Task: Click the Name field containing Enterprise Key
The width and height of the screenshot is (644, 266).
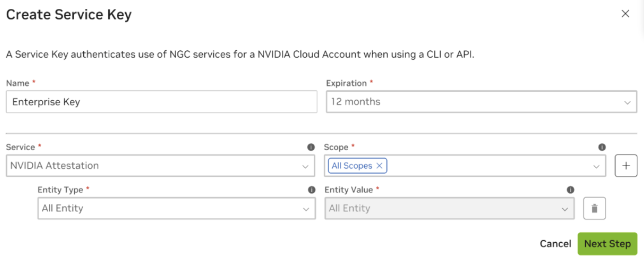Action: pos(161,102)
